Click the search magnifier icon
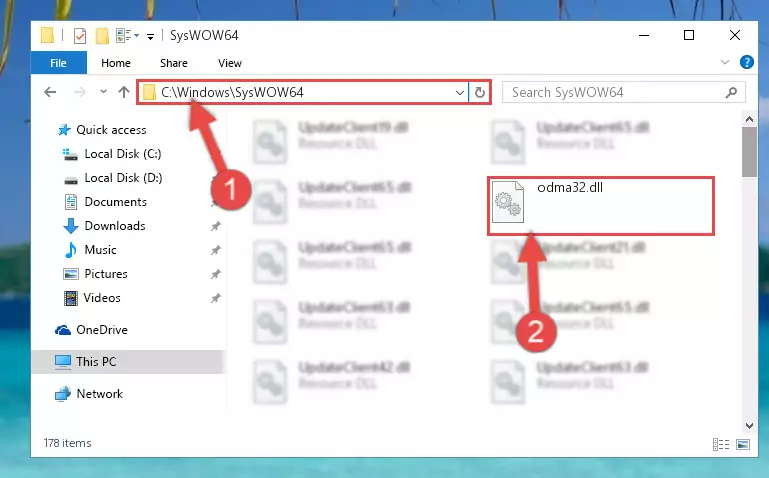The height and width of the screenshot is (478, 769). (731, 92)
